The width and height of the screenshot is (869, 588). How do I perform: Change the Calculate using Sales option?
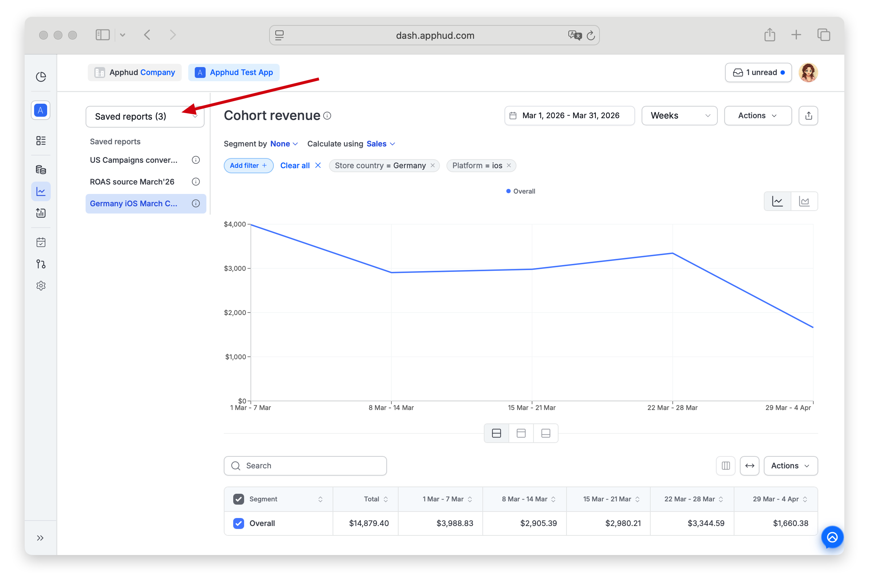click(x=381, y=144)
